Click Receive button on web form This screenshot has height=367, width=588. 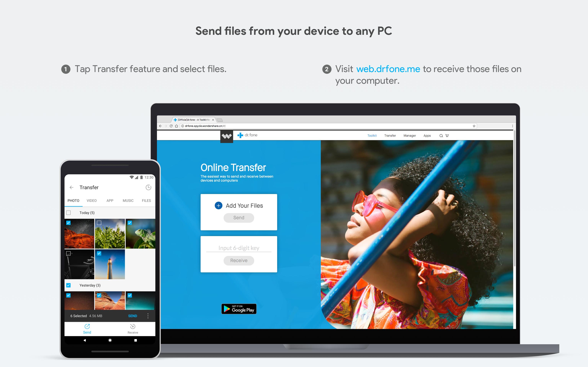click(x=238, y=260)
